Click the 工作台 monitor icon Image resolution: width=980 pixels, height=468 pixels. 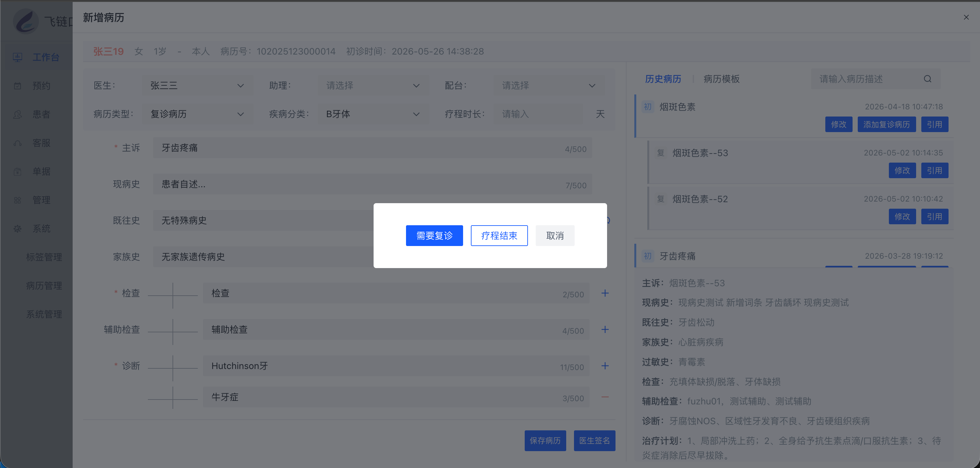click(x=18, y=57)
